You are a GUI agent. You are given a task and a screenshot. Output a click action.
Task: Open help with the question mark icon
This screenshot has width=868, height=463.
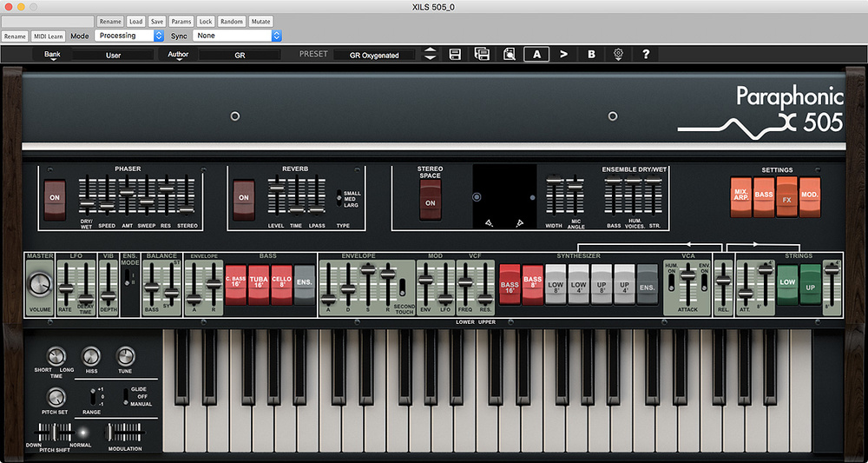pyautogui.click(x=646, y=54)
